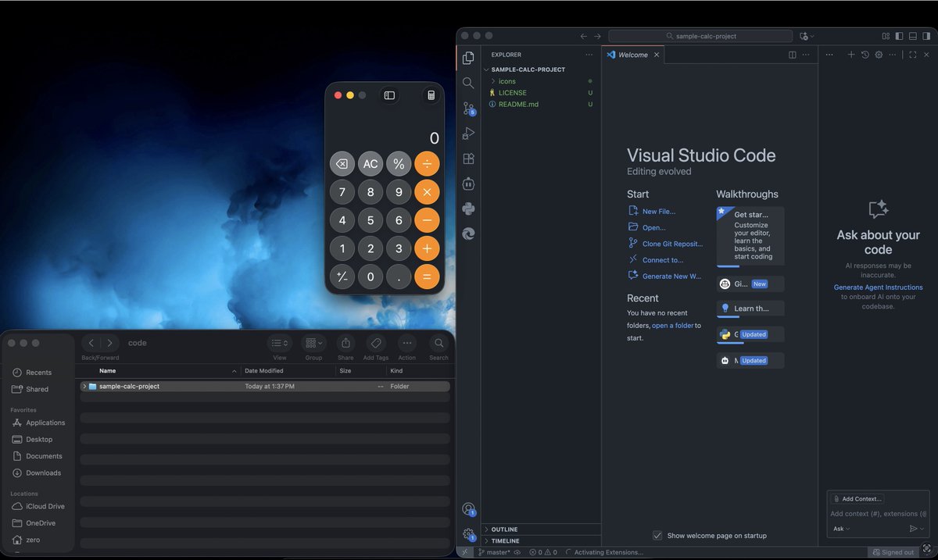Go forward with the VS Code title bar arrow
Image resolution: width=938 pixels, height=560 pixels.
597,36
